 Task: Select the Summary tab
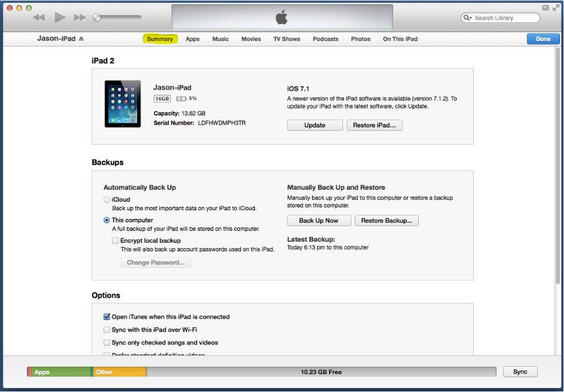coord(159,39)
